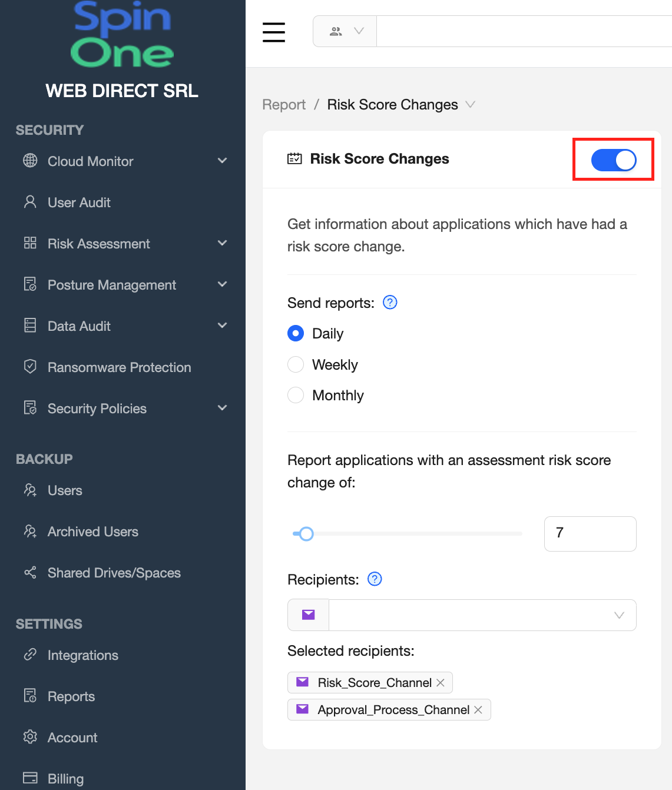This screenshot has height=790, width=672.
Task: Open the users group icon selector
Action: click(345, 31)
